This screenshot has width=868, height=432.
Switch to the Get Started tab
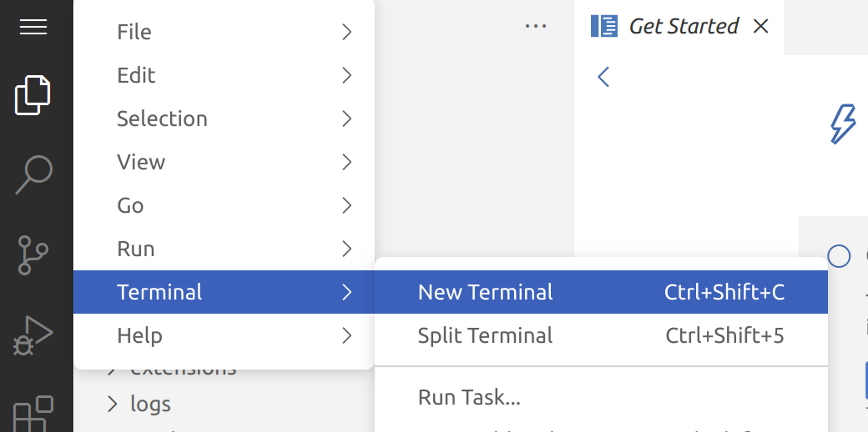pos(683,26)
